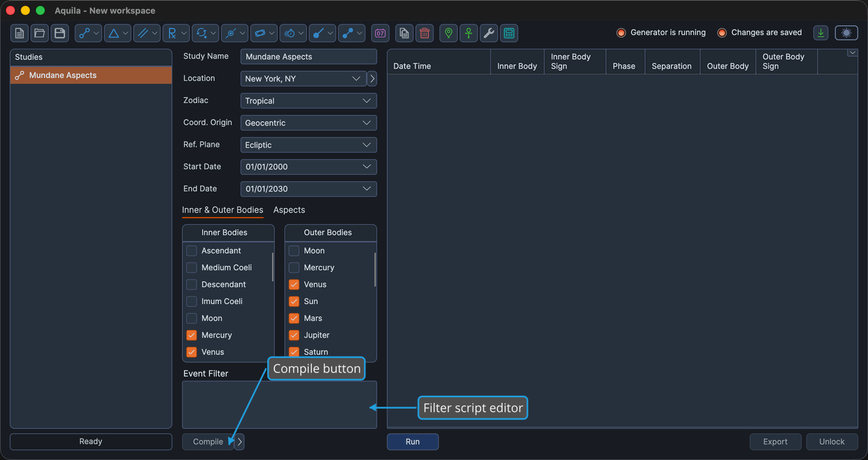Uncheck the Sun outer body checkbox
Viewport: 868px width, 460px height.
click(x=294, y=301)
